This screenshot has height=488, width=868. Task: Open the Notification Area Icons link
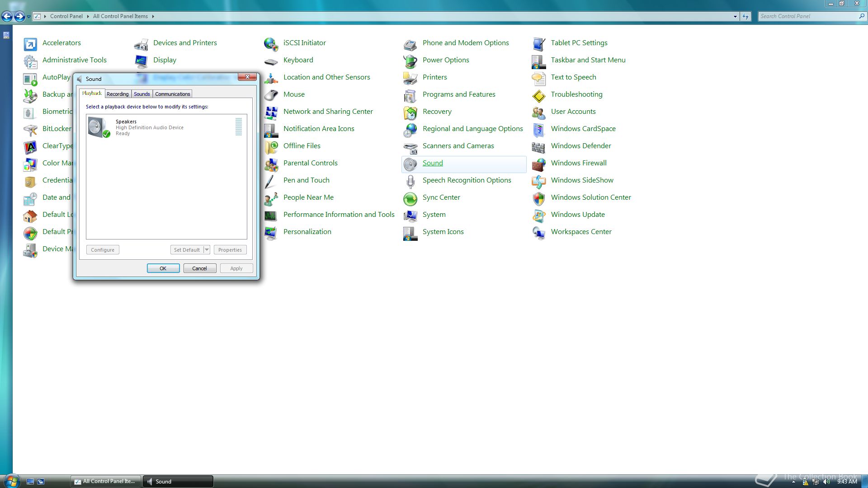point(319,129)
